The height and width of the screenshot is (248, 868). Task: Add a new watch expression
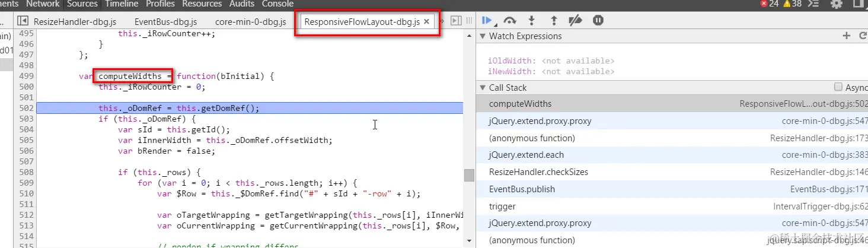(x=847, y=36)
